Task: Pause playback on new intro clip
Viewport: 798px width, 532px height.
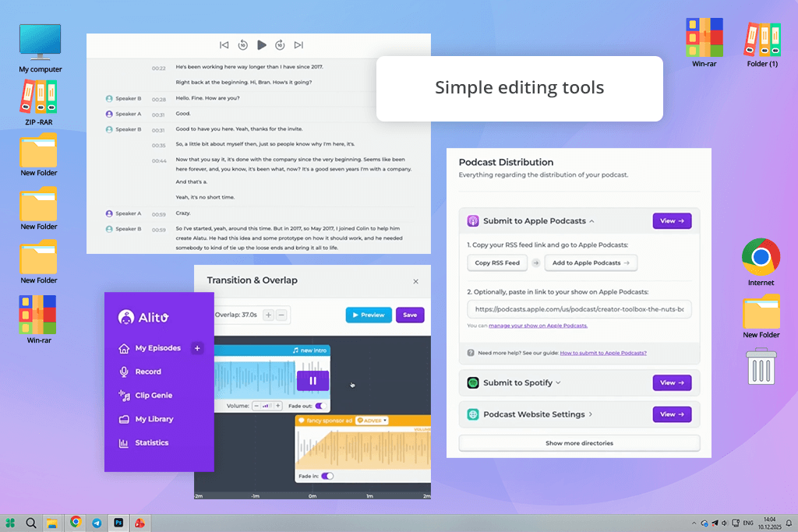Action: (313, 381)
